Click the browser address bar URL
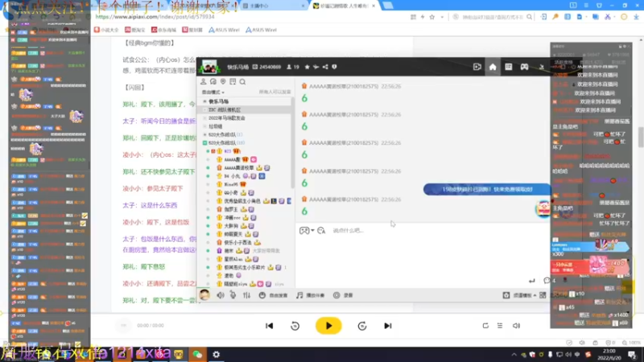644x362 pixels. [x=155, y=17]
